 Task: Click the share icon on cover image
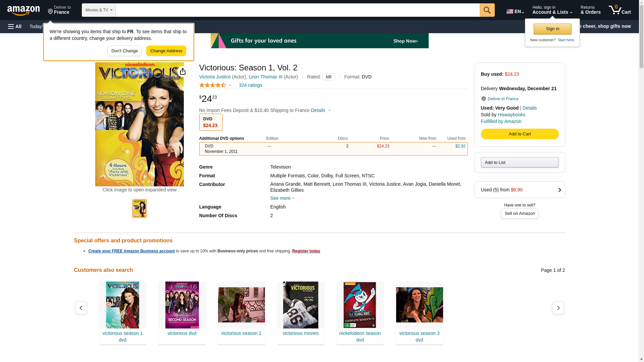(183, 71)
